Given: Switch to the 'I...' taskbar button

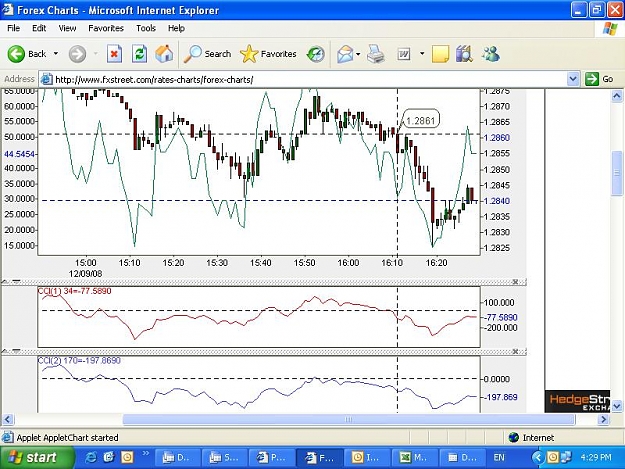Looking at the screenshot, I should (367, 457).
